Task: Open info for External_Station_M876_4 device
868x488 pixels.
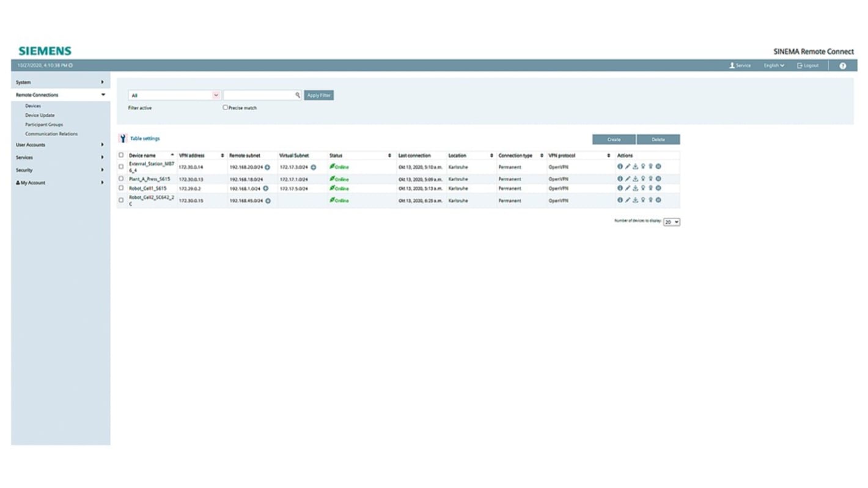Action: (x=620, y=166)
